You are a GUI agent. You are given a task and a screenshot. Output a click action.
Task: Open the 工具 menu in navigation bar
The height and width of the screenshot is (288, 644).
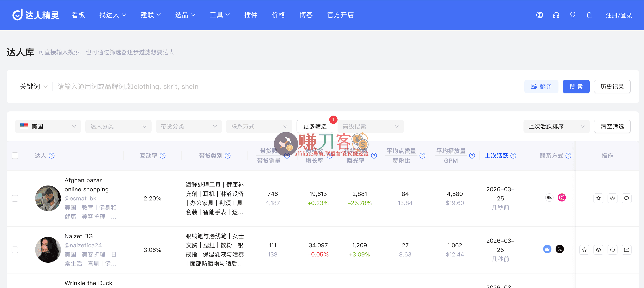tap(219, 15)
